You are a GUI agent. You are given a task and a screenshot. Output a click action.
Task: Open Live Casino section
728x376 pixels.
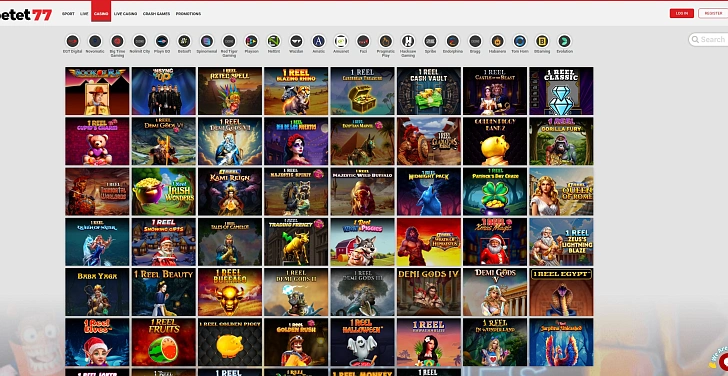coord(125,14)
